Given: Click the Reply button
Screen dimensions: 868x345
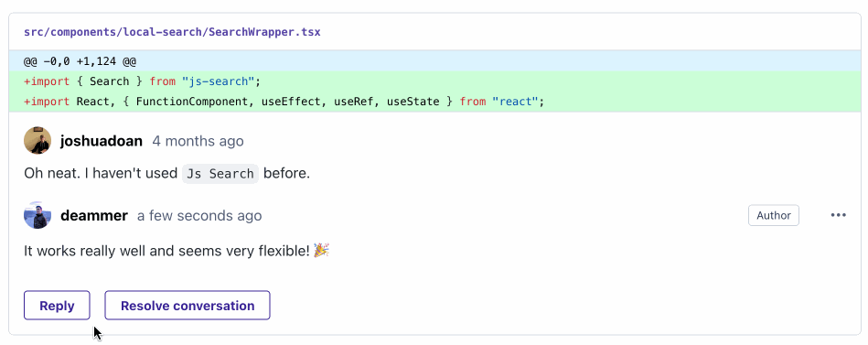Looking at the screenshot, I should 57,306.
